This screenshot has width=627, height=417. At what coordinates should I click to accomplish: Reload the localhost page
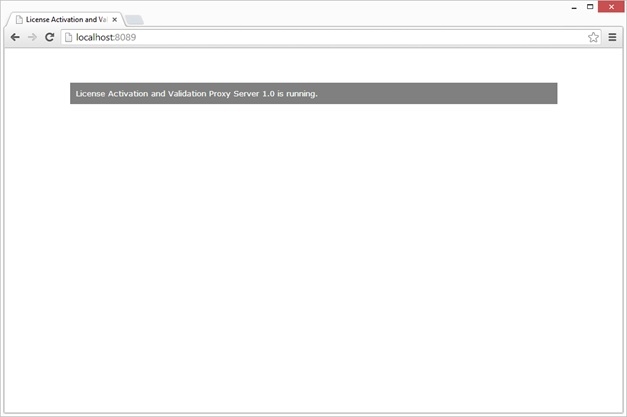click(49, 37)
